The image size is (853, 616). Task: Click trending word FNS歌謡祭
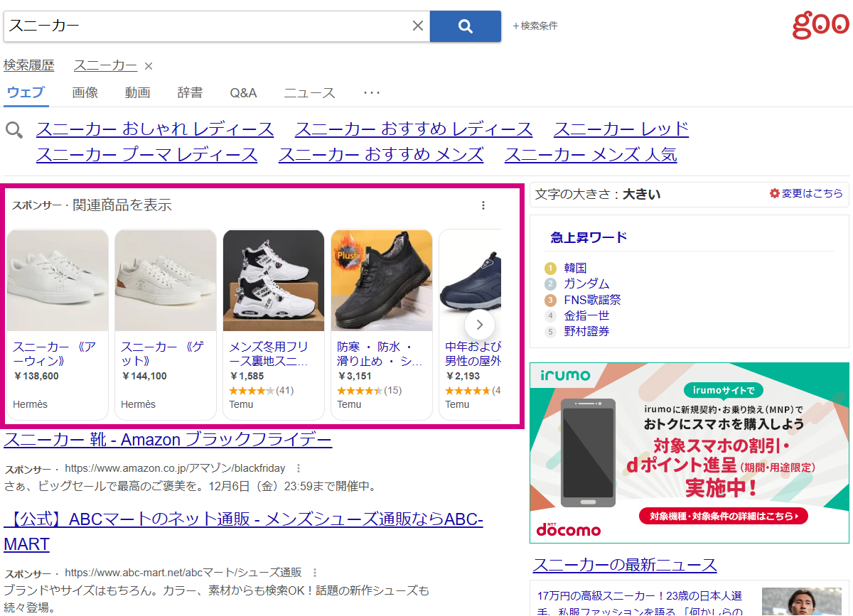tap(592, 299)
